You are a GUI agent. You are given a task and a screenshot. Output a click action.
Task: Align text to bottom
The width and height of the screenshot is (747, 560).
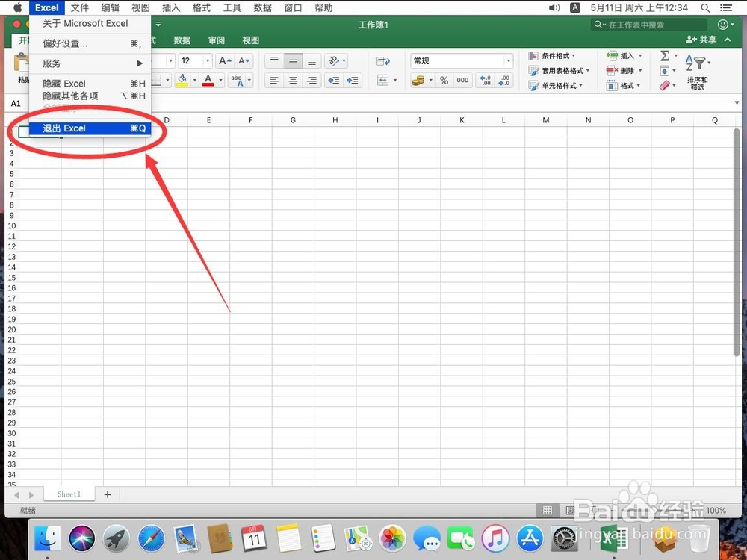[x=311, y=61]
